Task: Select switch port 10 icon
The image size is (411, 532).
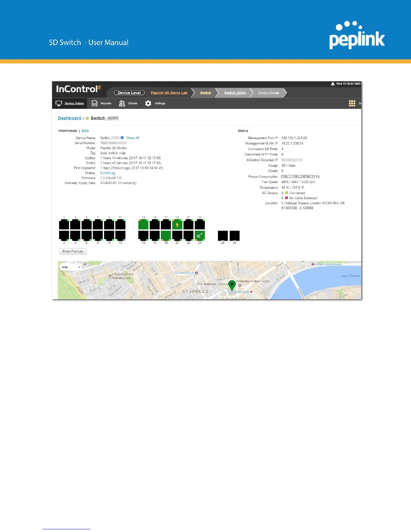Action: pos(109,235)
